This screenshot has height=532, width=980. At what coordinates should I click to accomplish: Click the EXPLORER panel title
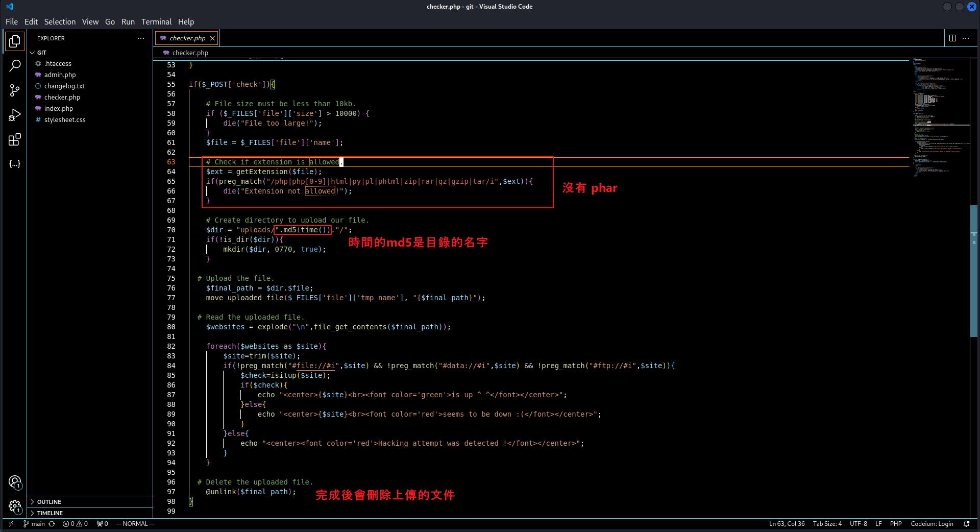pyautogui.click(x=51, y=38)
